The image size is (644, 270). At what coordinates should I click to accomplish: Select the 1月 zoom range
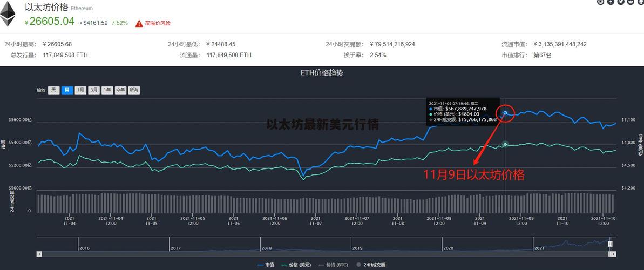point(80,90)
